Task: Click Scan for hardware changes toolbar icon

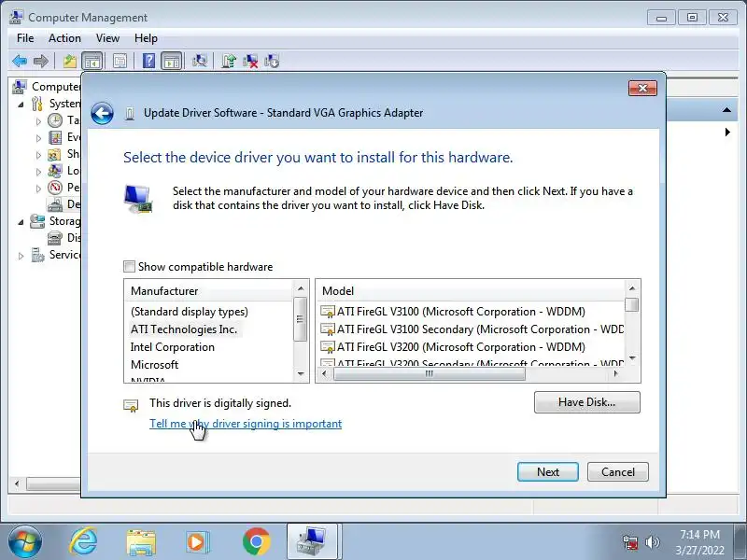Action: tap(200, 61)
